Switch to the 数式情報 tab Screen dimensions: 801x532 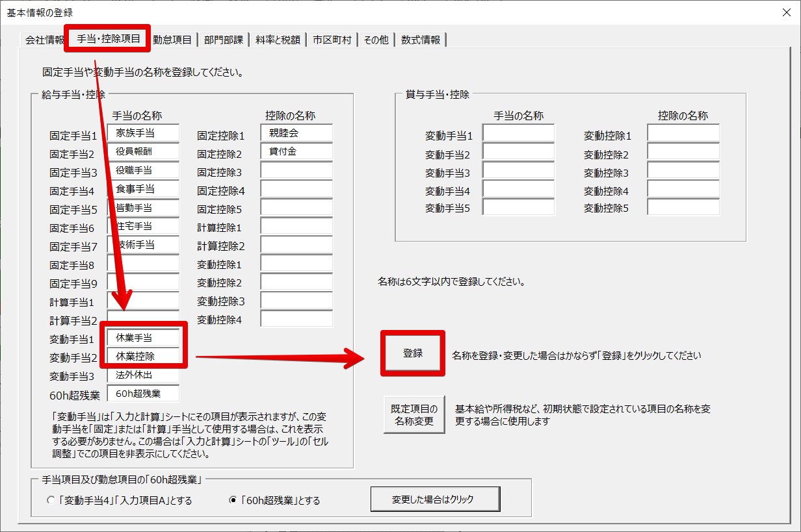pyautogui.click(x=421, y=40)
